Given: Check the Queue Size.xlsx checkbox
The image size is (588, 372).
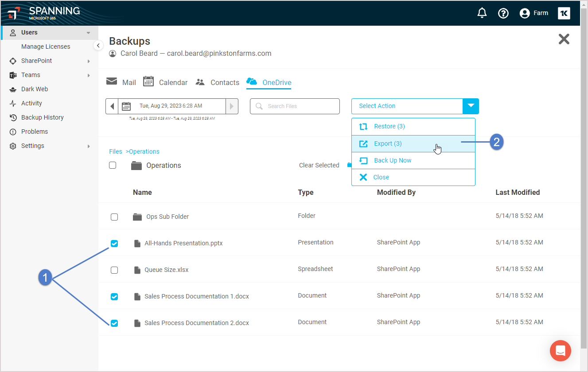Looking at the screenshot, I should click(114, 270).
